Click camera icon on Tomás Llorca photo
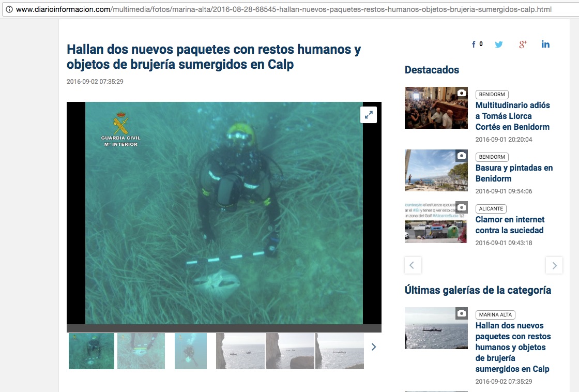Image resolution: width=579 pixels, height=392 pixels. 461,93
